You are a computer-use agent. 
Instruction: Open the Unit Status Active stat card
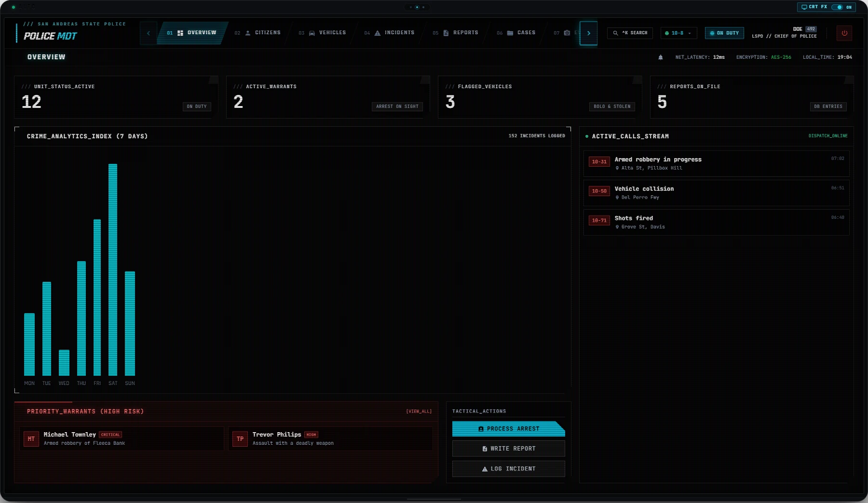pyautogui.click(x=116, y=97)
